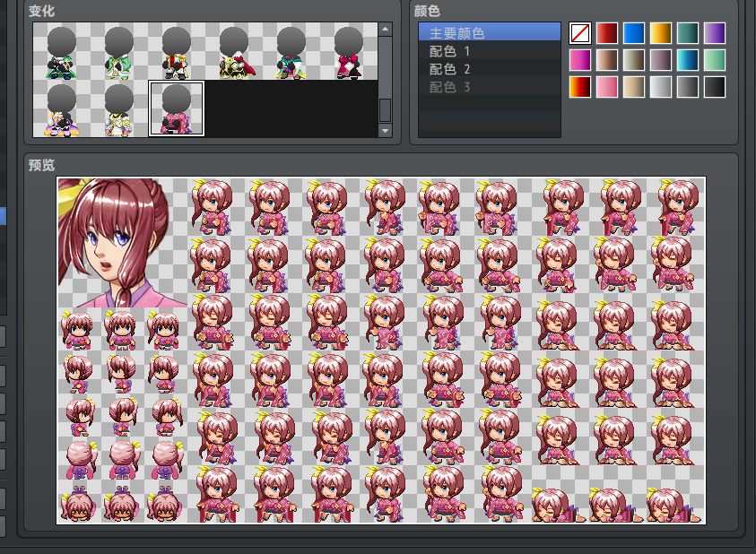The width and height of the screenshot is (756, 554).
Task: Pick the purple outfit variation thumbnail
Action: point(61,109)
